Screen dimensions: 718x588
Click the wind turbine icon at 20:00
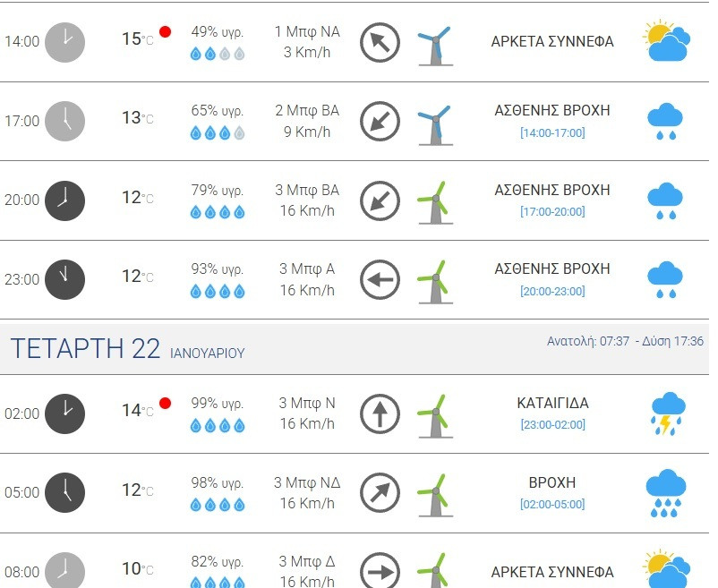435,201
